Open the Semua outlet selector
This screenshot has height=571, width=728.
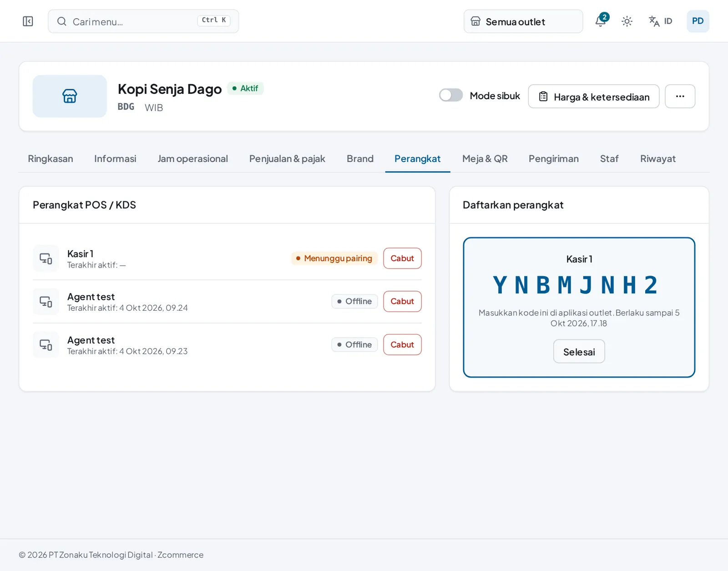523,21
